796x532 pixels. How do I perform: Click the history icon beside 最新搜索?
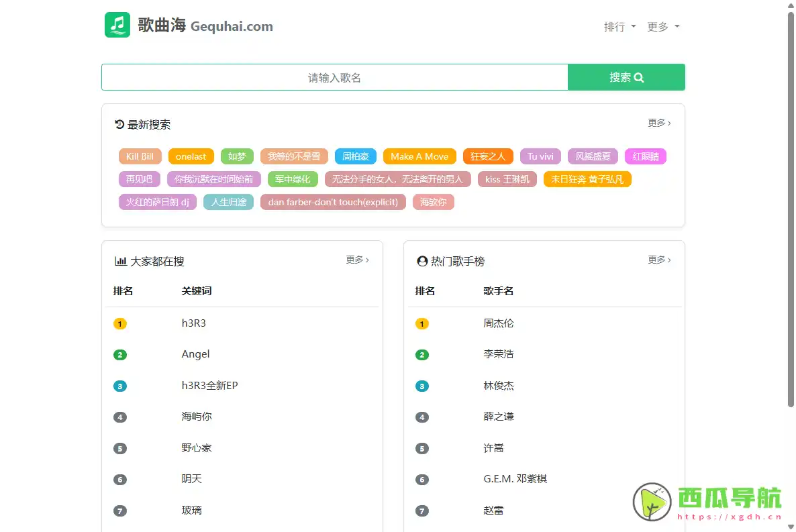[119, 124]
